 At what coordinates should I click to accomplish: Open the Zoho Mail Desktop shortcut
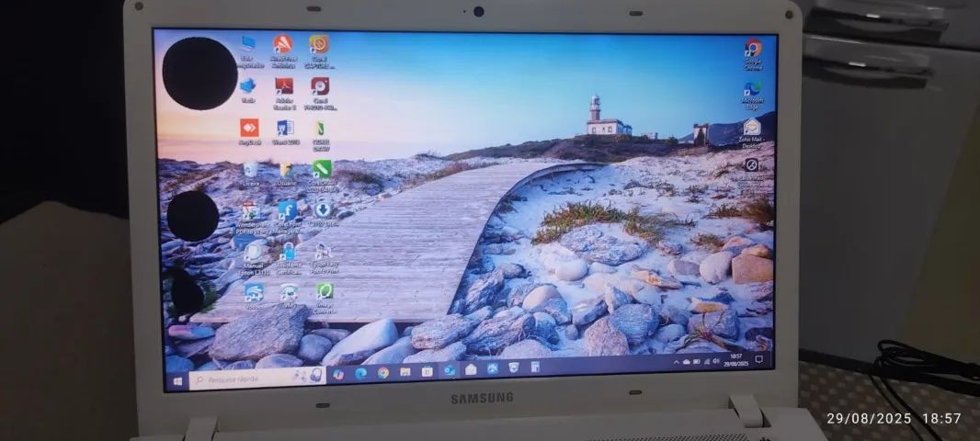tap(752, 126)
